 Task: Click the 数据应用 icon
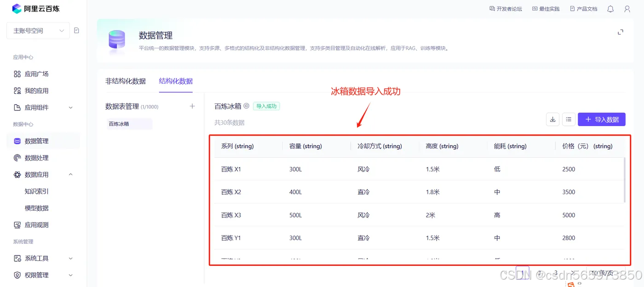(17, 175)
